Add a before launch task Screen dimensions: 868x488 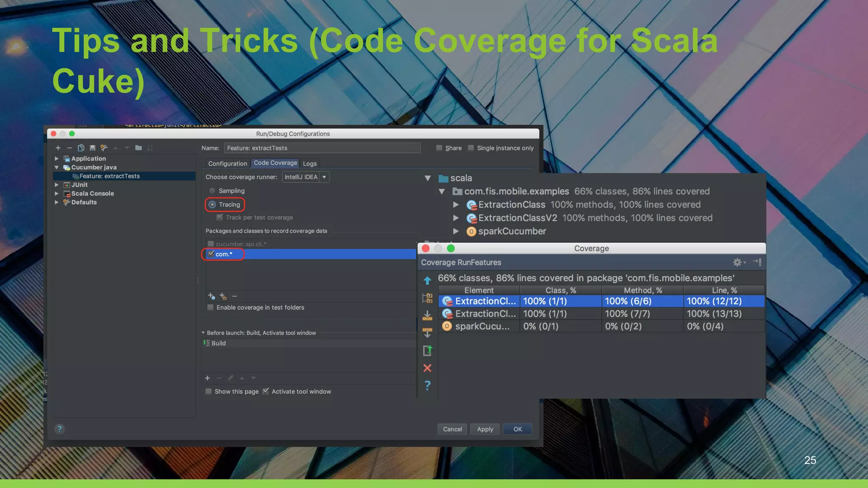click(207, 378)
